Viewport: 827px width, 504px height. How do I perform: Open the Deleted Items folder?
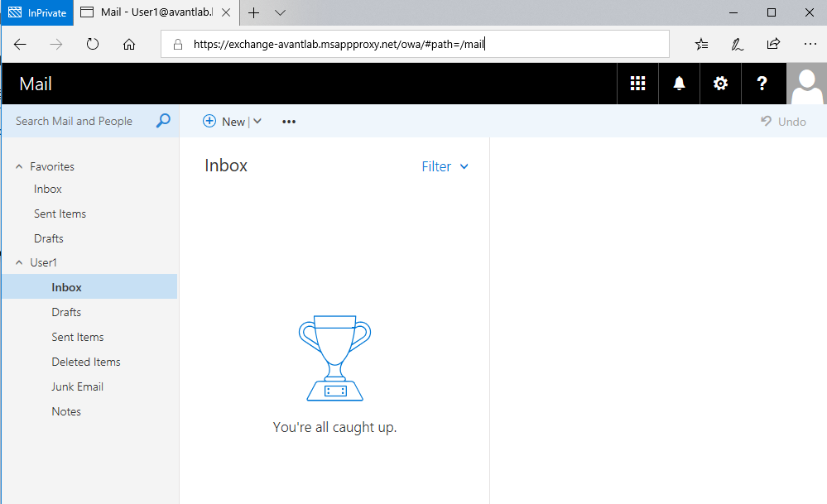pos(86,362)
